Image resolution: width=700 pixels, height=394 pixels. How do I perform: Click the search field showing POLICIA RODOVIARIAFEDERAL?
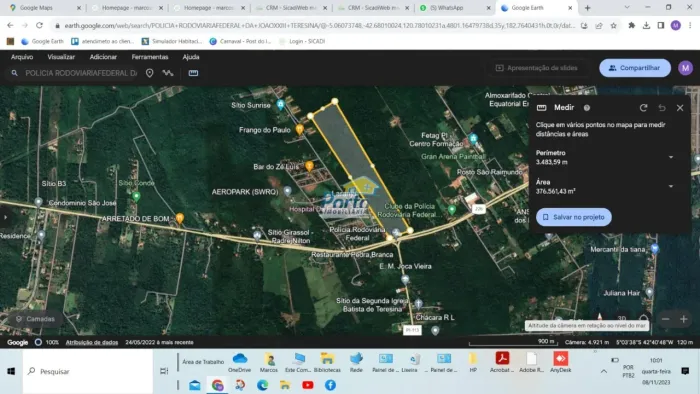click(81, 73)
